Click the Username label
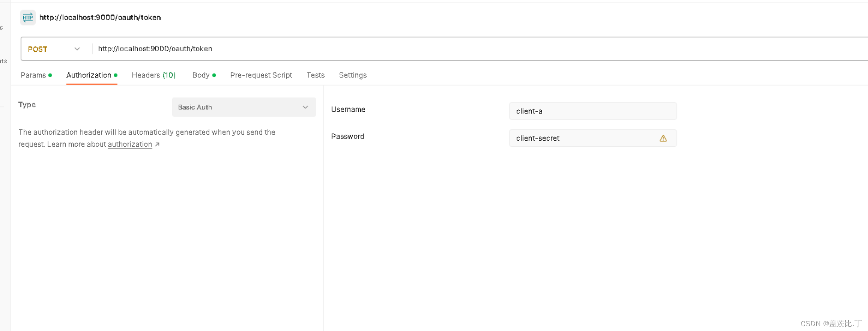 [348, 109]
